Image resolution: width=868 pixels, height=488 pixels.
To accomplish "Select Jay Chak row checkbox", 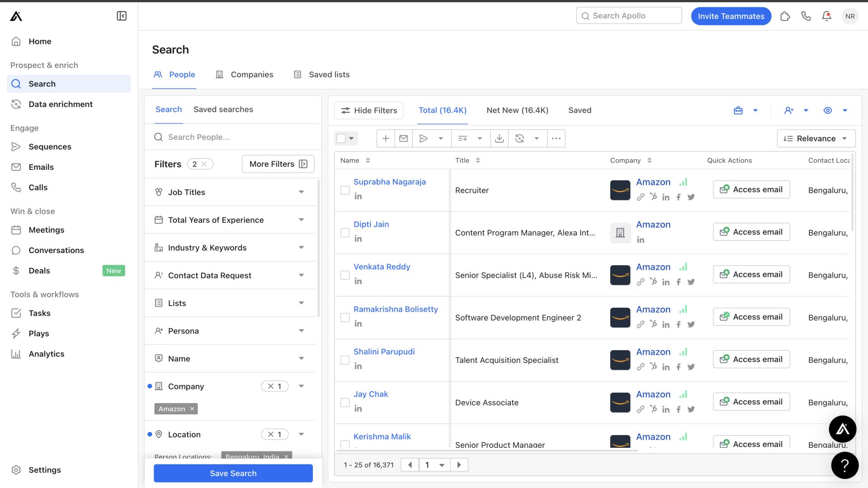I will 345,403.
